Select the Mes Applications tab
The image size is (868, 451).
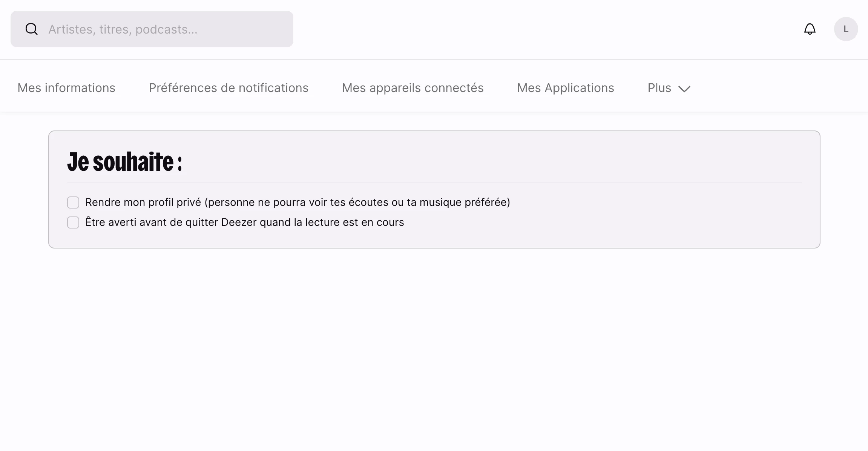[565, 88]
